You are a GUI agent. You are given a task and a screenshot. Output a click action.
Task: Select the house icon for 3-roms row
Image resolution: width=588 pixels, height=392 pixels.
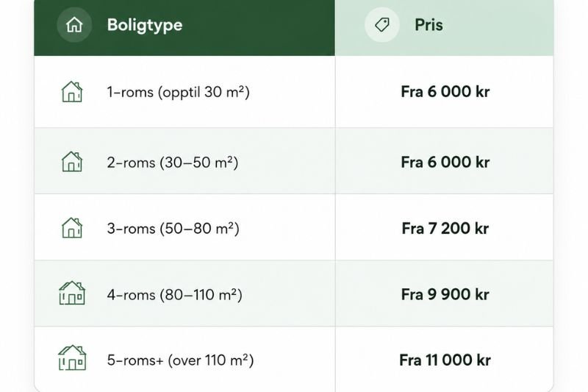pos(71,228)
